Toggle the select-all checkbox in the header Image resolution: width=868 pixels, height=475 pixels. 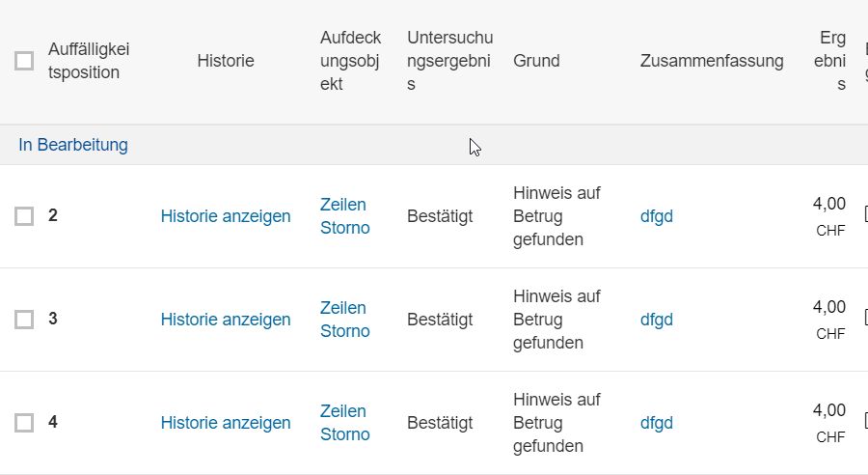click(x=24, y=61)
